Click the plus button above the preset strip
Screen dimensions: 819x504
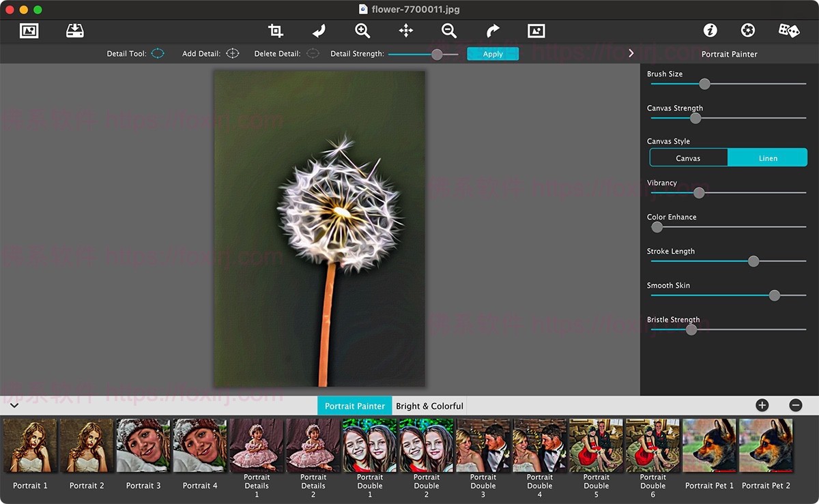pyautogui.click(x=761, y=404)
